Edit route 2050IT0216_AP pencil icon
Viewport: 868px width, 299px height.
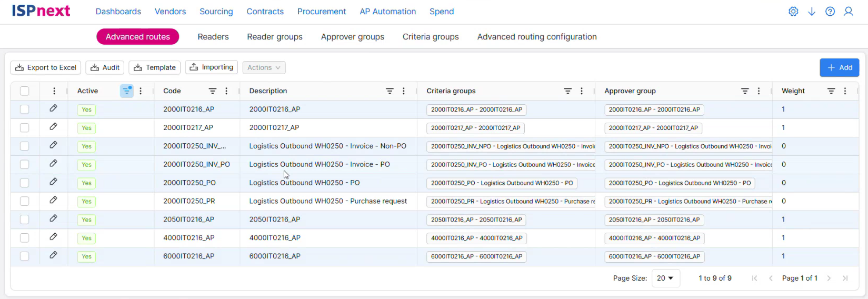[53, 218]
